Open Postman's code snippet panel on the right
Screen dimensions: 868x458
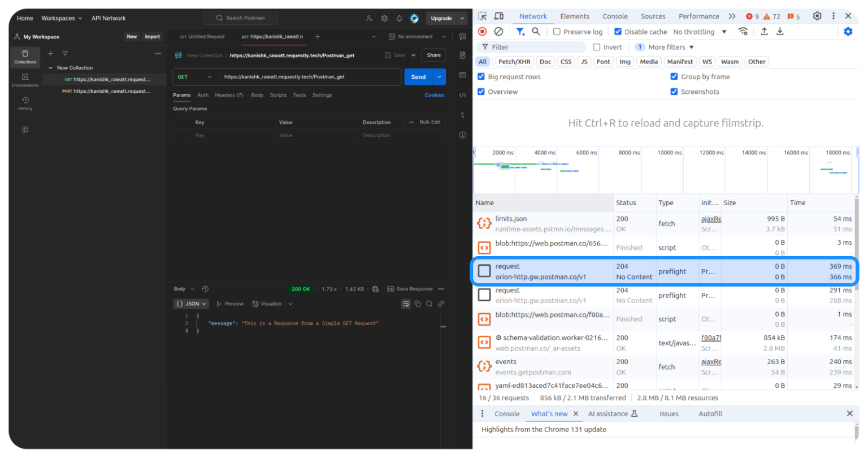coord(462,95)
